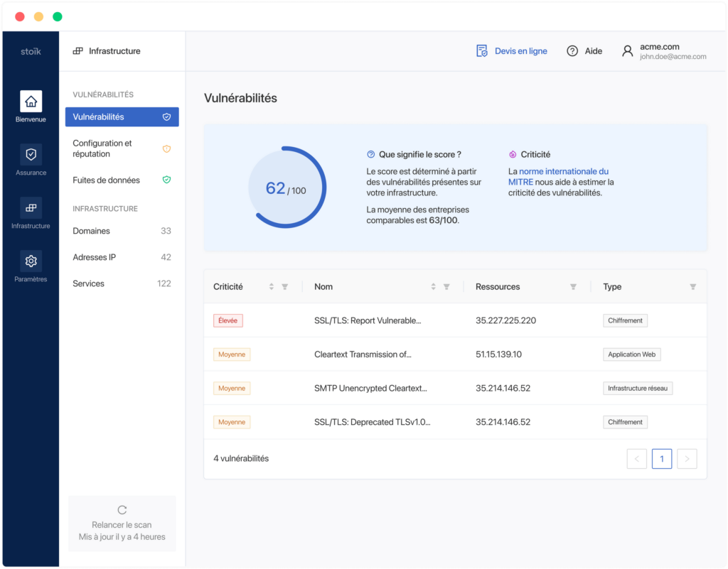Viewport: 728px width, 569px height.
Task: Click the macOS green fullscreen button
Action: click(58, 17)
